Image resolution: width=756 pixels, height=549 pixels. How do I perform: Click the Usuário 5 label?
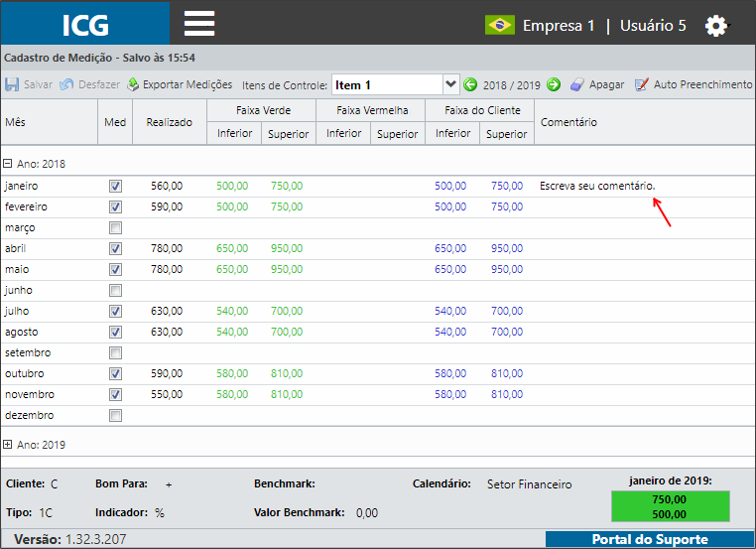pos(653,25)
